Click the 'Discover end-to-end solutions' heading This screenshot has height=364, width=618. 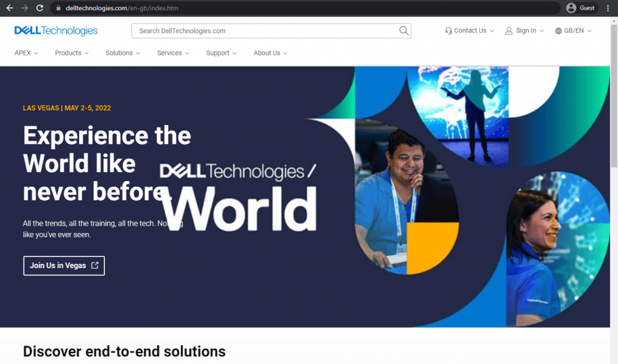click(124, 351)
